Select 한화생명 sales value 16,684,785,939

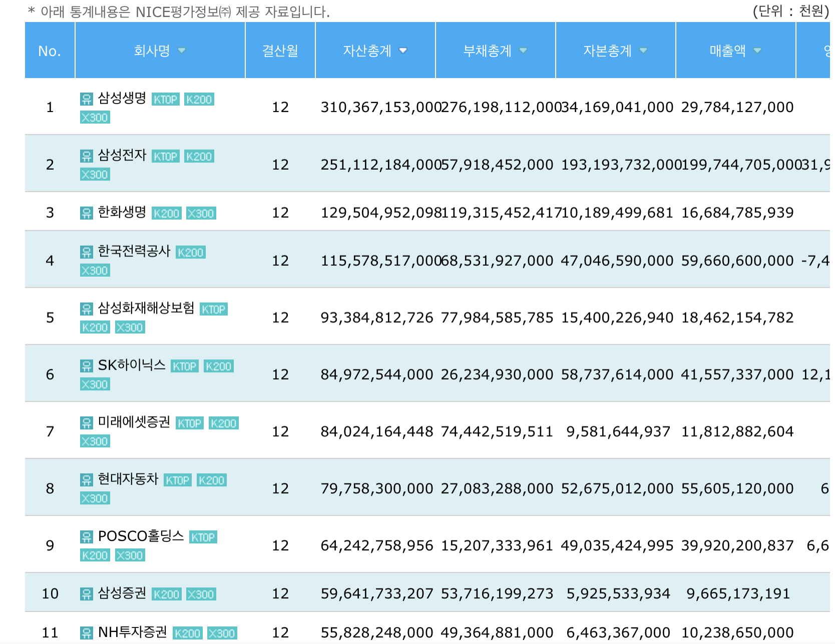(x=737, y=213)
